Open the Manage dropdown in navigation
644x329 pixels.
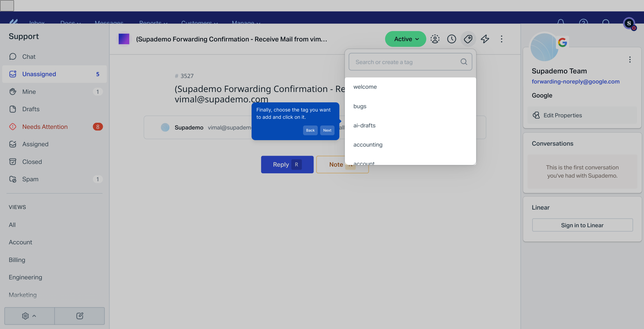click(246, 23)
